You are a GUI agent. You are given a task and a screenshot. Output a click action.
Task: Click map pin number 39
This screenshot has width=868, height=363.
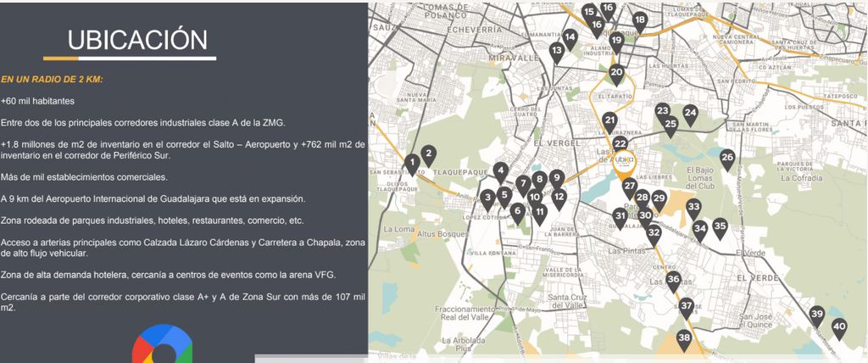pyautogui.click(x=816, y=316)
